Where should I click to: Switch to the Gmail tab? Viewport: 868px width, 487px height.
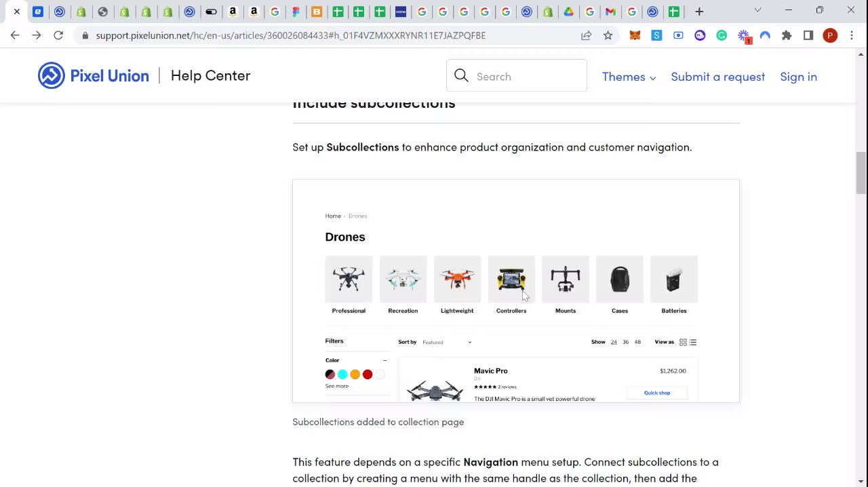click(610, 12)
